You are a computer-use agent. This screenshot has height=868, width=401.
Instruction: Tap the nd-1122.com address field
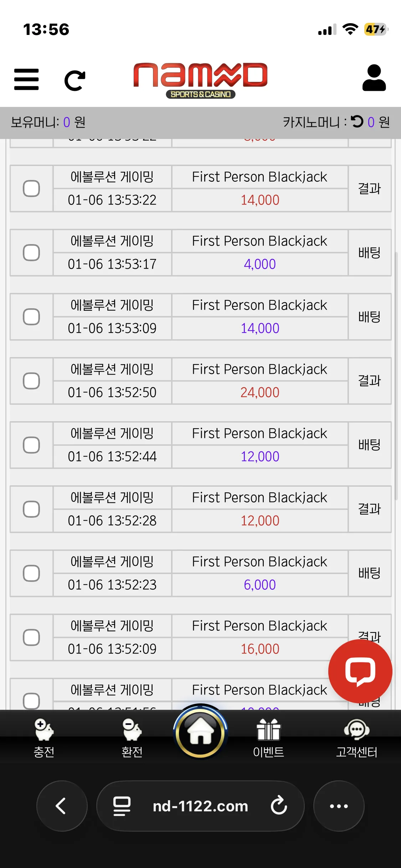click(x=200, y=806)
